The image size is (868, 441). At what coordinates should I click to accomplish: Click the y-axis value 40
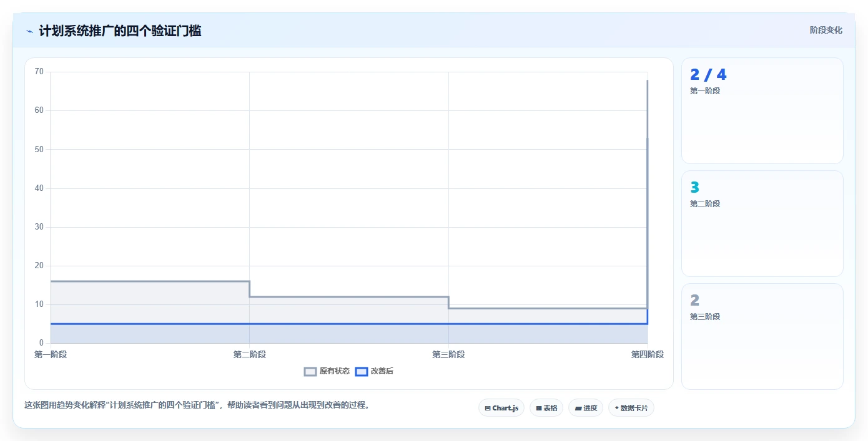click(39, 188)
